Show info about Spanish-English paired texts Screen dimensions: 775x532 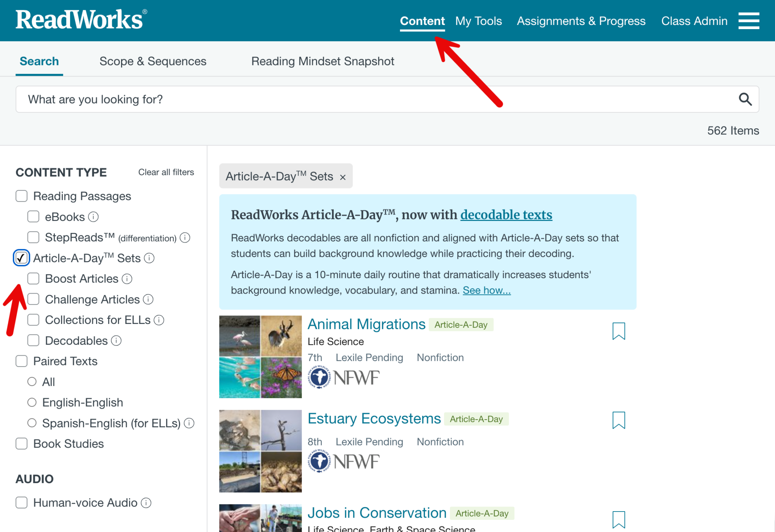point(189,423)
